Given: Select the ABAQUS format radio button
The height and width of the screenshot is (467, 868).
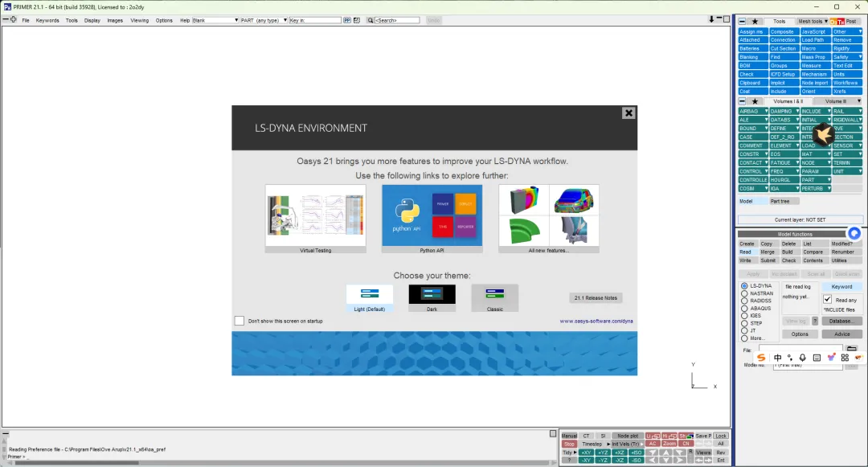Looking at the screenshot, I should (744, 309).
